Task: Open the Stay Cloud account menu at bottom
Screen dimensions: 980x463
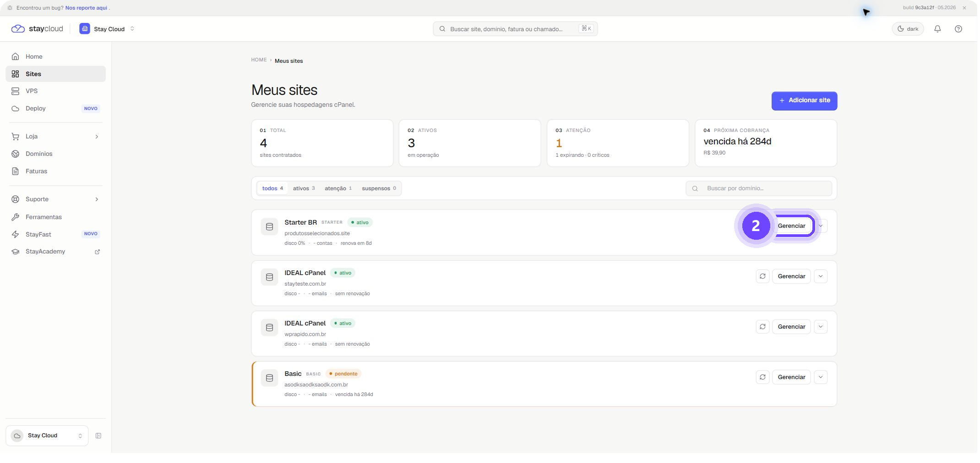Action: [47, 435]
